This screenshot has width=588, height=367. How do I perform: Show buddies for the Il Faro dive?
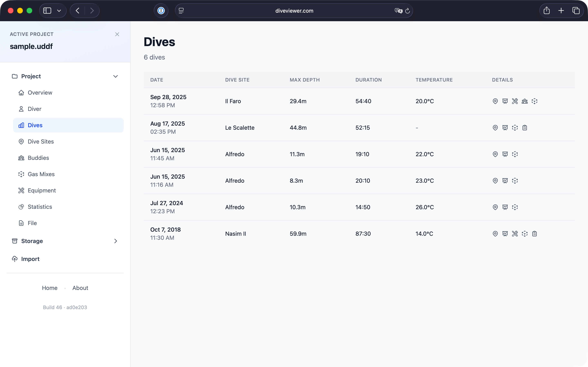point(525,101)
